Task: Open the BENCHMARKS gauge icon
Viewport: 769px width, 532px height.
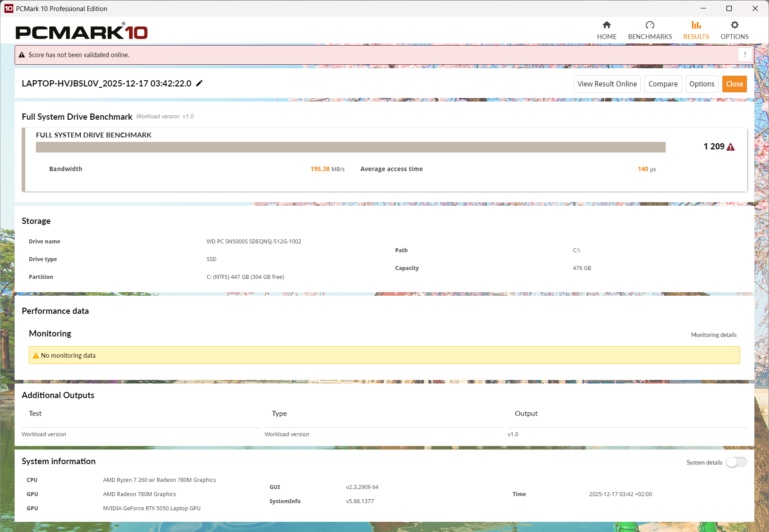Action: point(650,25)
